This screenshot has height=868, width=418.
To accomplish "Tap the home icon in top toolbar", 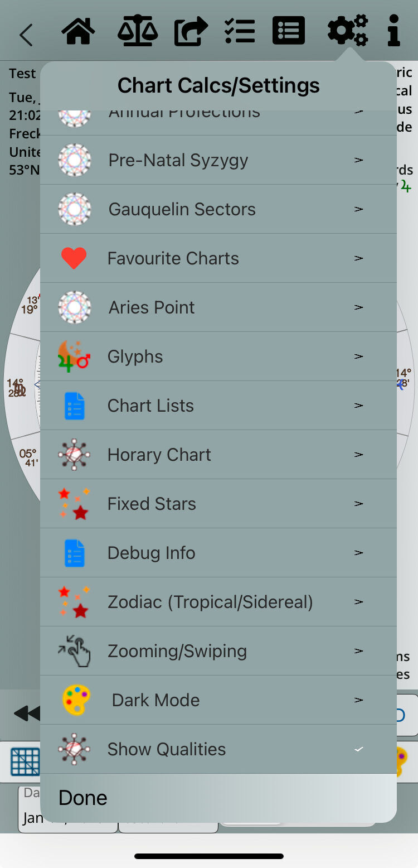I will tap(78, 32).
